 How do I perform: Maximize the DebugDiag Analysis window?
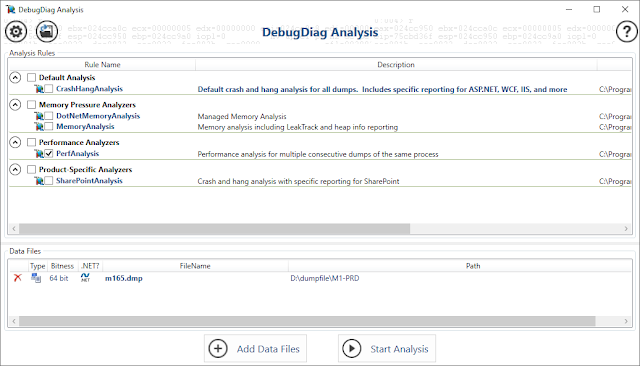coord(597,9)
